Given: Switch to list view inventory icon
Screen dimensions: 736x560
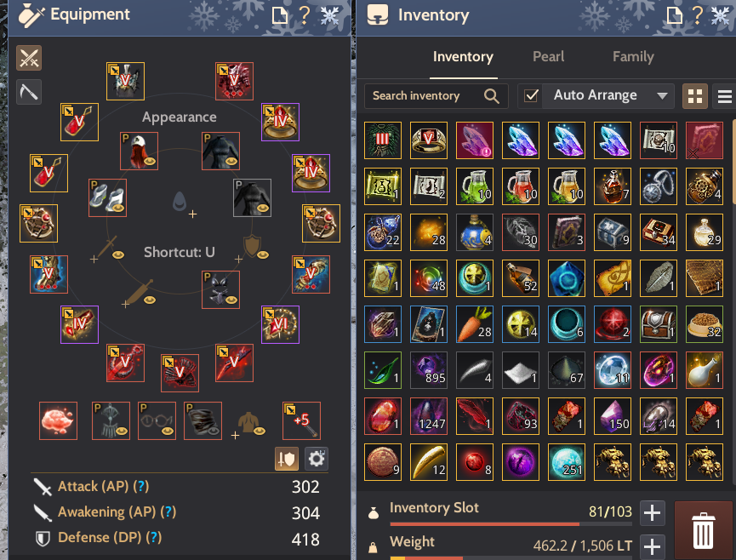Looking at the screenshot, I should tap(724, 96).
